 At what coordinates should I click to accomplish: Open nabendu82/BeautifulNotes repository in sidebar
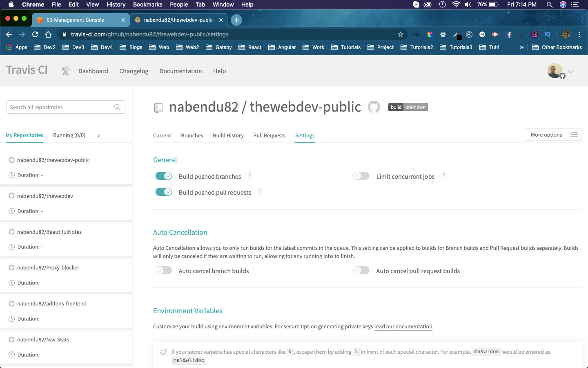[x=49, y=232]
